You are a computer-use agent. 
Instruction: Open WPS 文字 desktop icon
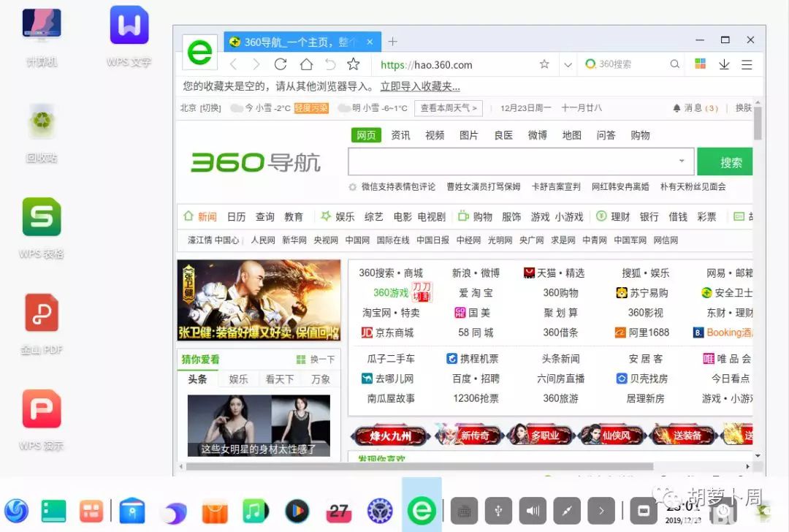coord(129,37)
